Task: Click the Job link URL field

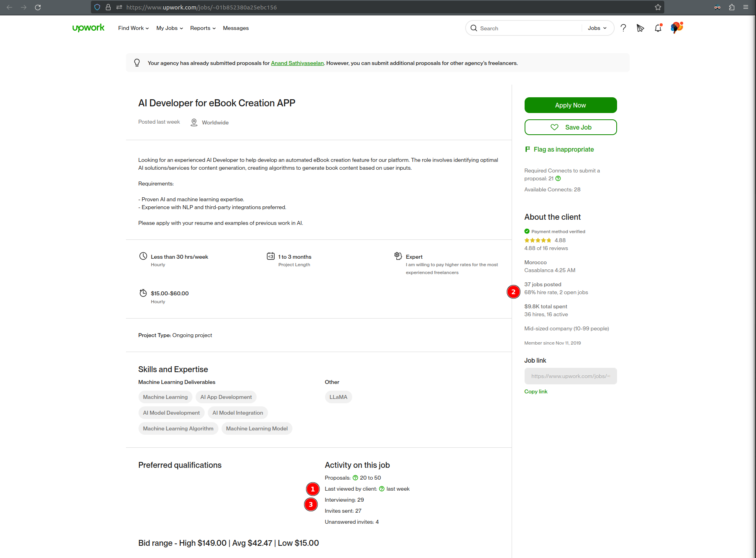Action: tap(571, 376)
